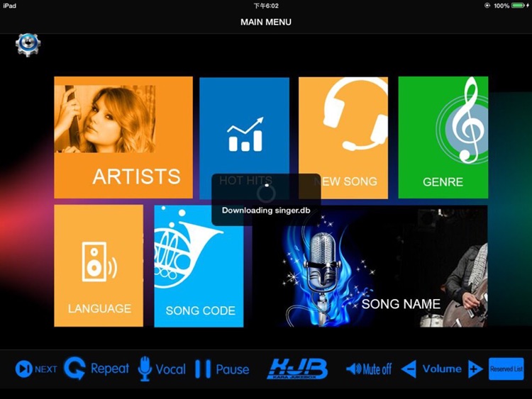Open the Reserved List
The width and height of the screenshot is (532, 399).
(506, 369)
